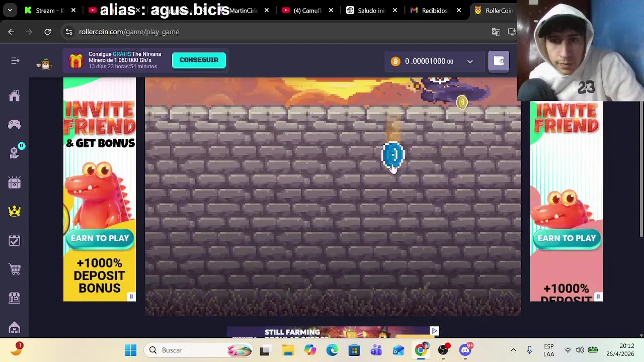Open volume control in system tray
Screen dimensions: 644x362
click(580, 350)
